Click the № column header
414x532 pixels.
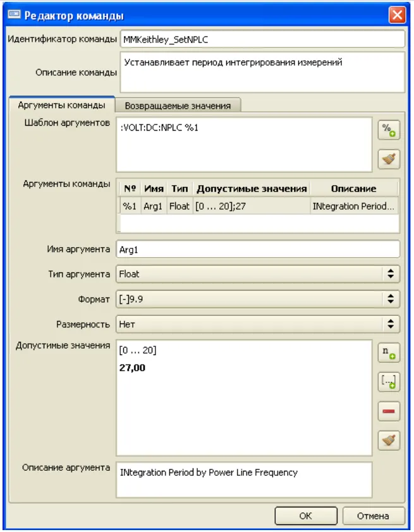point(130,188)
